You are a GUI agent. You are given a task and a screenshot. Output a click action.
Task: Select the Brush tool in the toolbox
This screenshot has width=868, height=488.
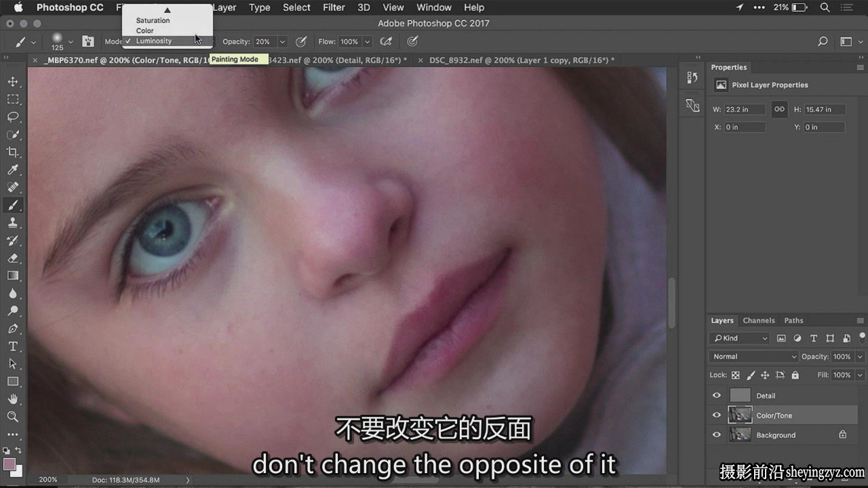(x=13, y=205)
